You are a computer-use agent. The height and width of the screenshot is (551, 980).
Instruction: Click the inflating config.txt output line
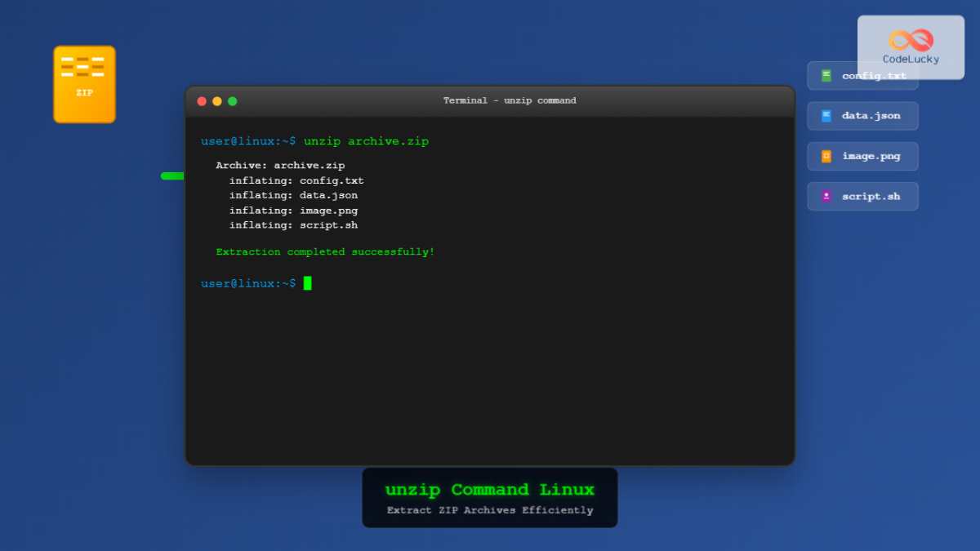click(296, 180)
